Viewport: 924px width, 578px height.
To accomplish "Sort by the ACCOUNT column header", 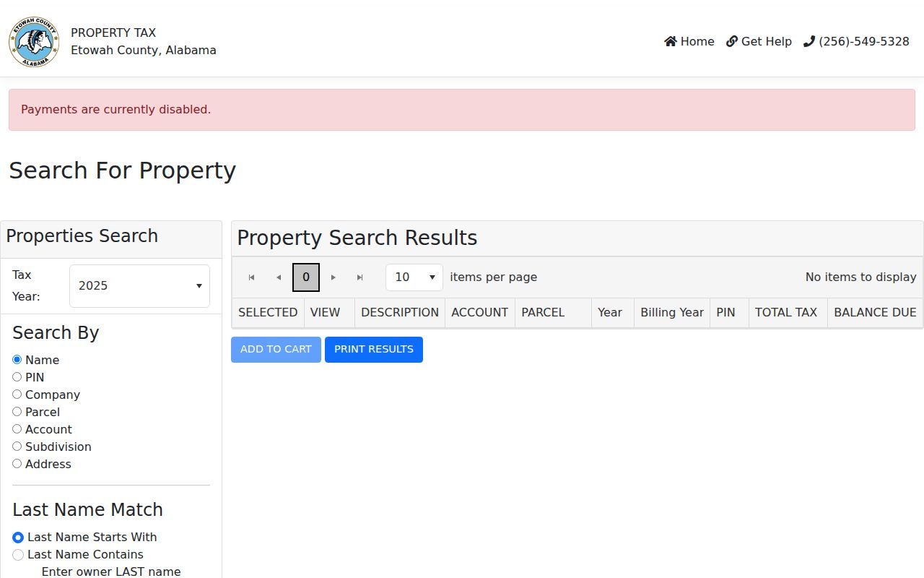I will click(x=480, y=313).
